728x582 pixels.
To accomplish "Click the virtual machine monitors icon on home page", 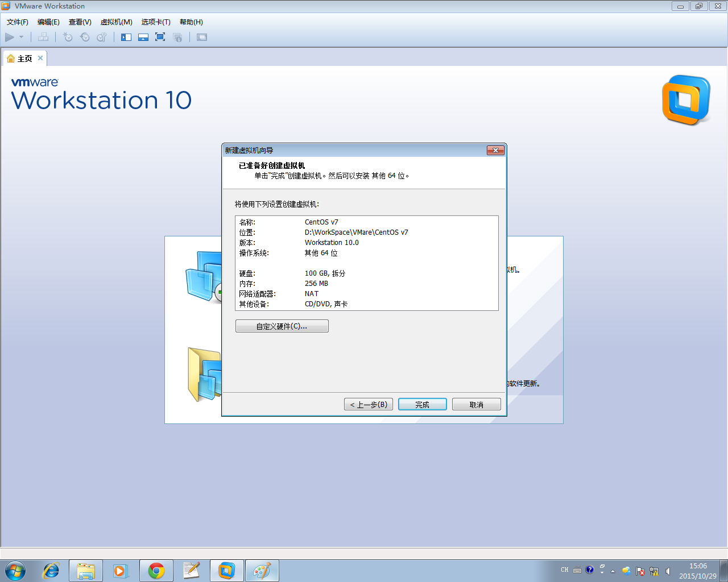I will (204, 276).
